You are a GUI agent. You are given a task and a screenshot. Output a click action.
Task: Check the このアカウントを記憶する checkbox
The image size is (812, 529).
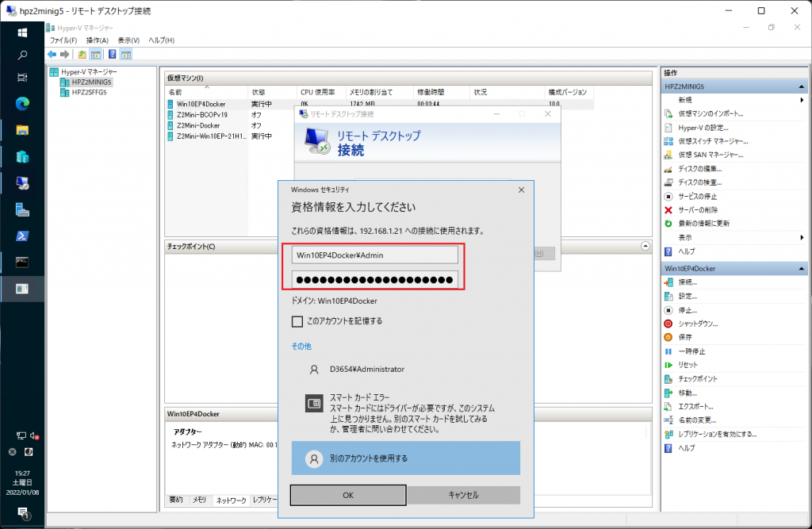click(297, 322)
